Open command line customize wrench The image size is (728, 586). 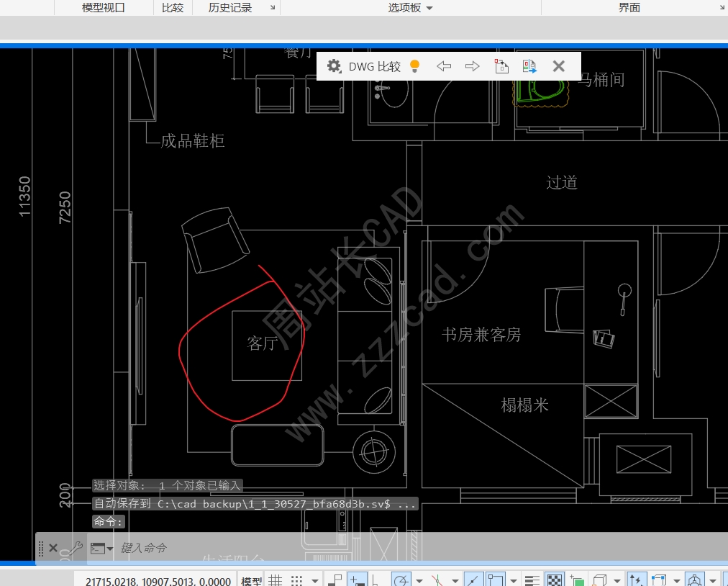click(73, 549)
